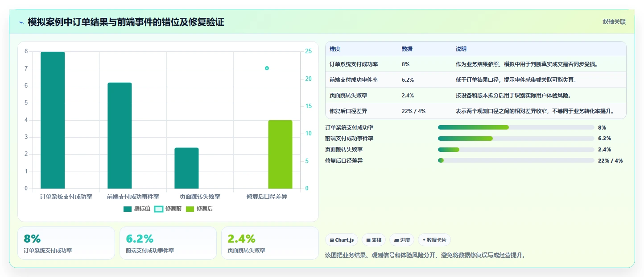This screenshot has width=644, height=277.
Task: Click the footer note starting 该图把业务结果
Action: pyautogui.click(x=426, y=256)
